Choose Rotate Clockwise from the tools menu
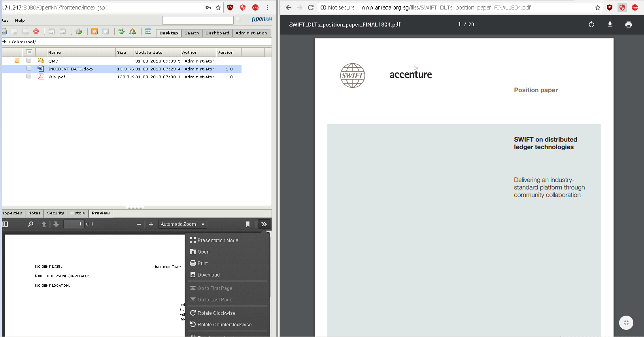 (216, 313)
